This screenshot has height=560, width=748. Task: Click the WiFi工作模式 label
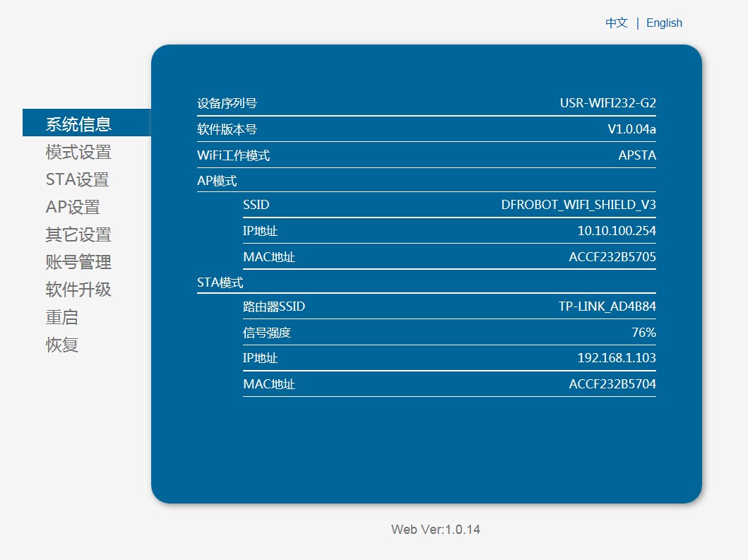233,155
